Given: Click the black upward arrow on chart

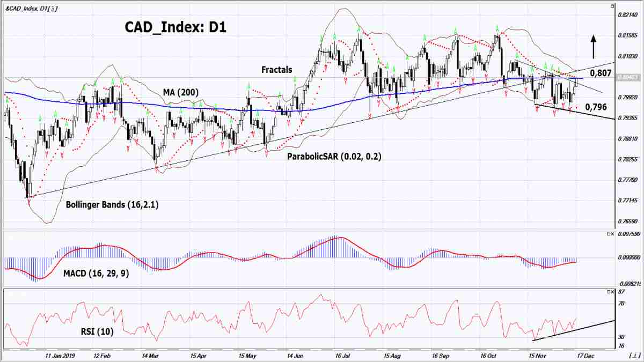Looking at the screenshot, I should click(x=594, y=47).
